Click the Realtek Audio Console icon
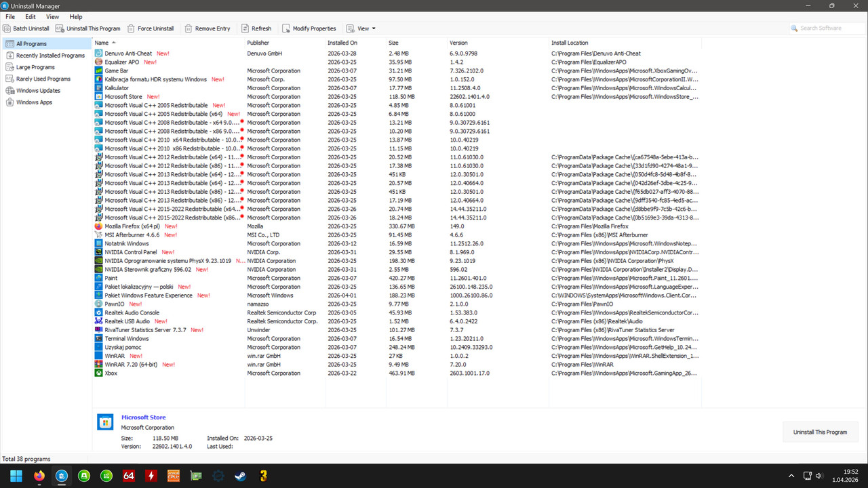The height and width of the screenshot is (488, 868). 99,312
